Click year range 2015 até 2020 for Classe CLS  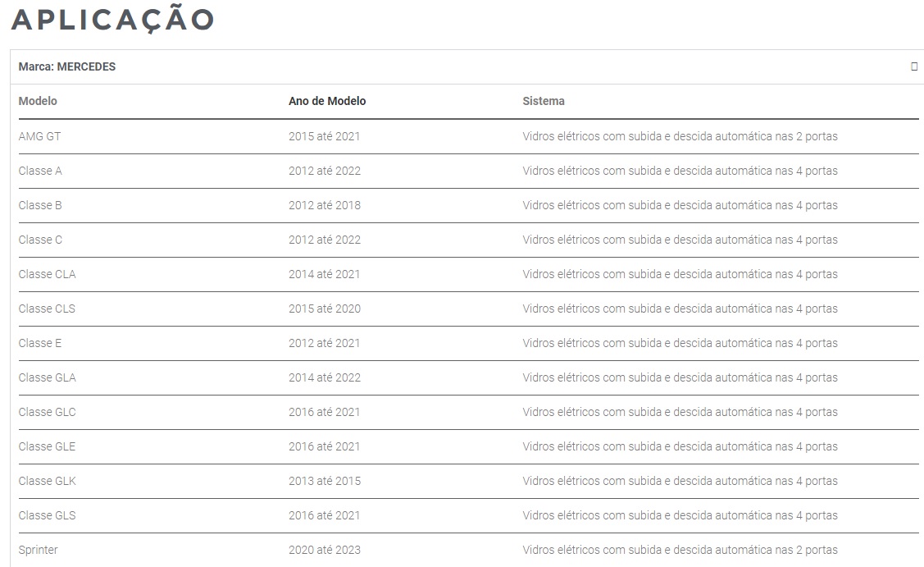tap(325, 309)
